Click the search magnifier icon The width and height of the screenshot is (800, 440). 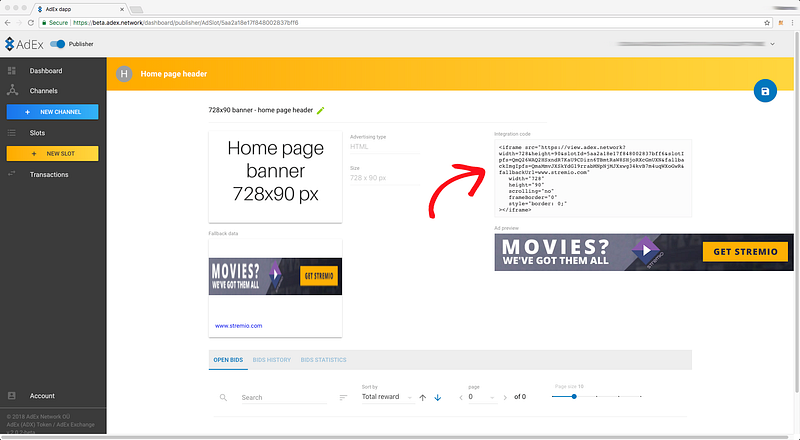coord(223,398)
